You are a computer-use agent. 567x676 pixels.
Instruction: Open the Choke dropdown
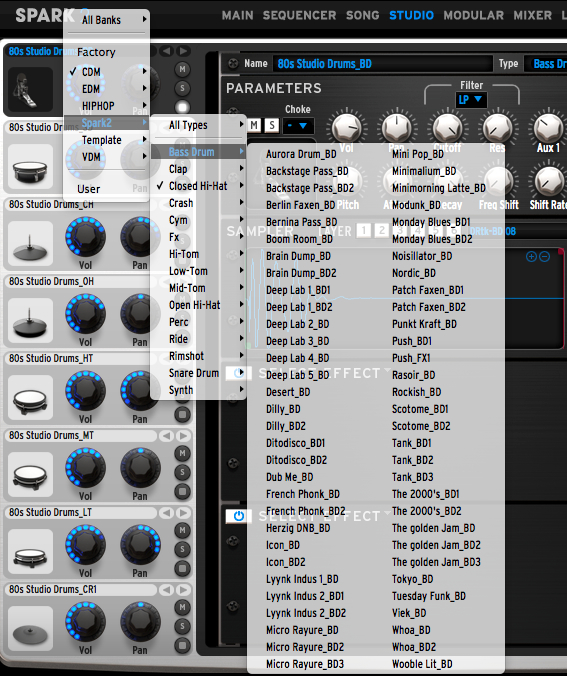(x=298, y=125)
